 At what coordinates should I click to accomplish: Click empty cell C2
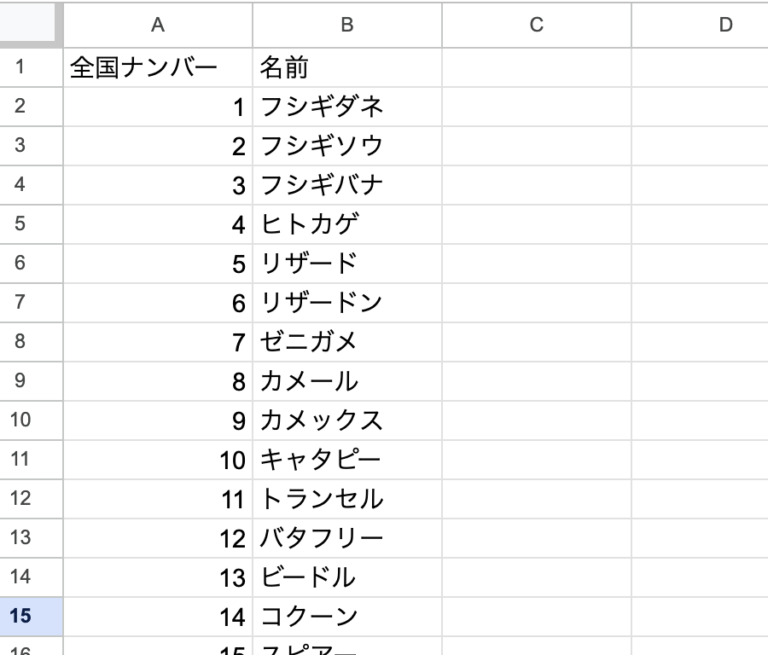pos(536,107)
